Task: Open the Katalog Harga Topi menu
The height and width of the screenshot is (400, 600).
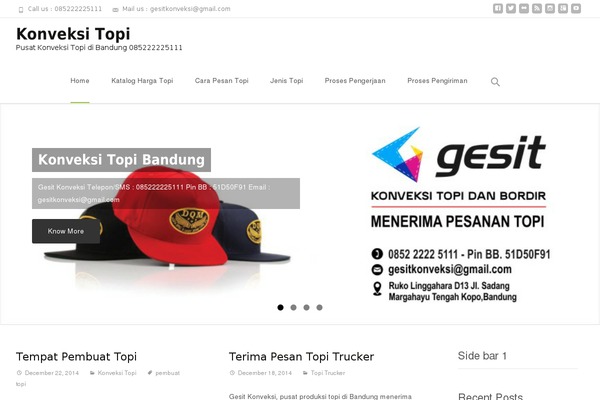Action: 142,81
